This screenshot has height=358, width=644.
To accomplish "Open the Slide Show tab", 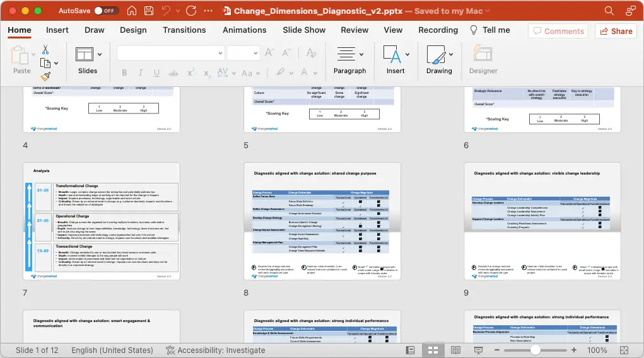I will pyautogui.click(x=304, y=30).
